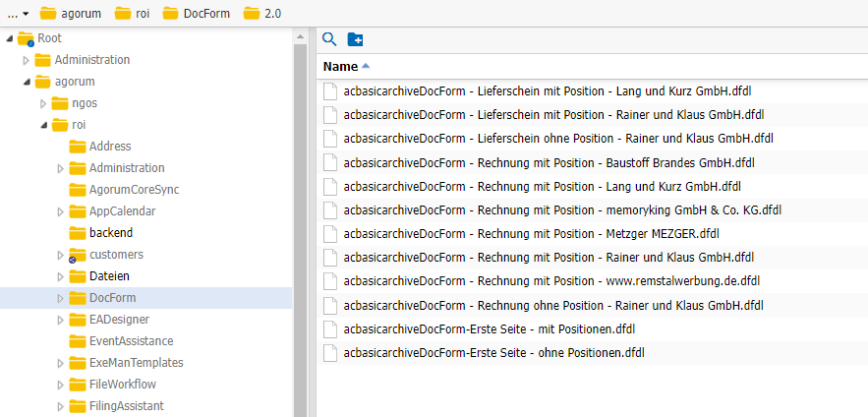This screenshot has height=417, width=868.
Task: Open Lieferschein ohne Position Rainer und Klaus file
Action: (558, 139)
